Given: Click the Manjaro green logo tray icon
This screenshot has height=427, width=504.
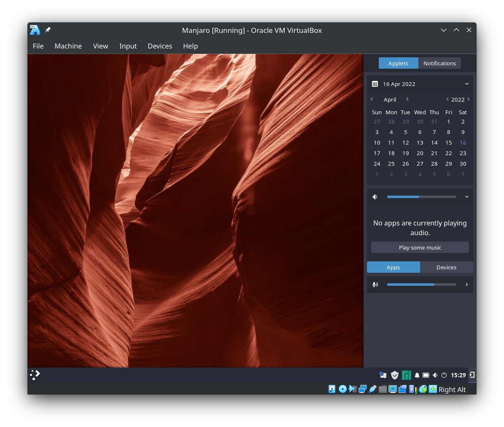Looking at the screenshot, I should 406,375.
